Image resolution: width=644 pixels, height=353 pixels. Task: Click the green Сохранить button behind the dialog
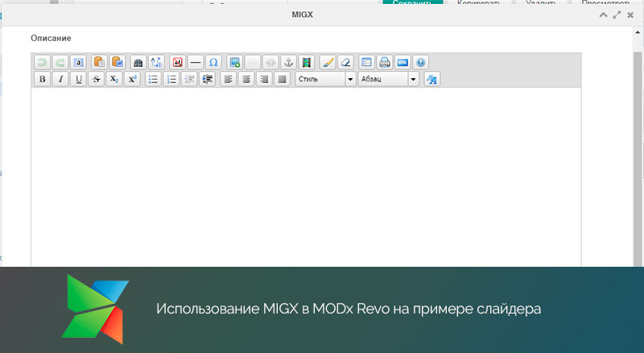click(x=412, y=2)
